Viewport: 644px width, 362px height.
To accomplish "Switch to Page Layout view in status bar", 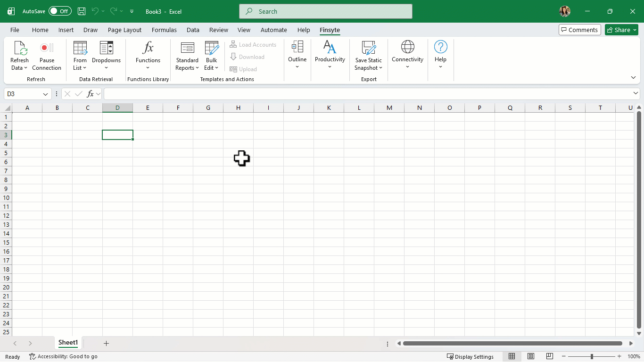I will pos(531,356).
